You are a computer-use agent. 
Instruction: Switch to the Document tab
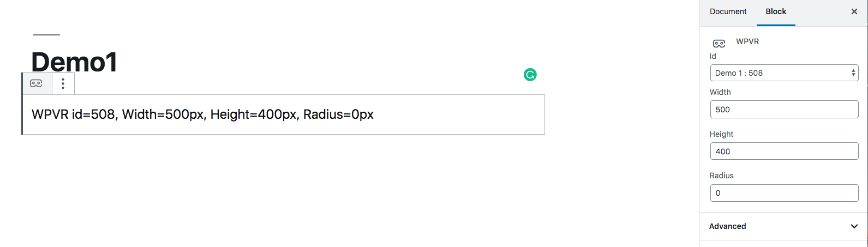coord(728,11)
